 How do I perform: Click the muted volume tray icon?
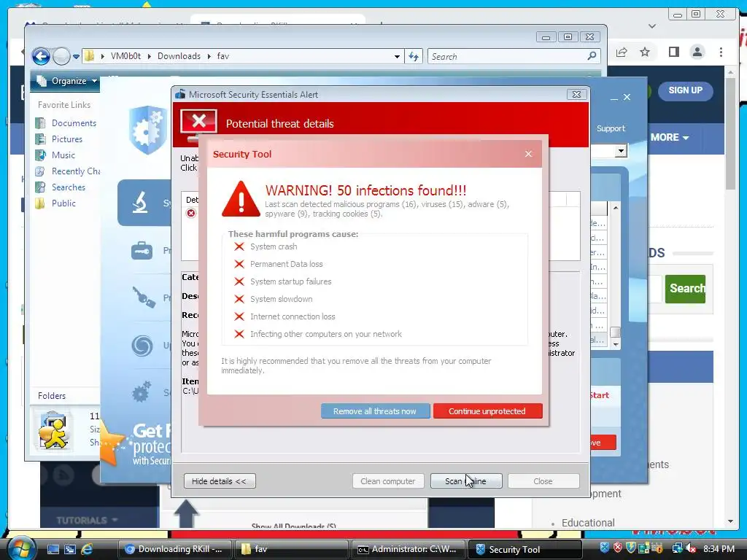[x=691, y=548]
